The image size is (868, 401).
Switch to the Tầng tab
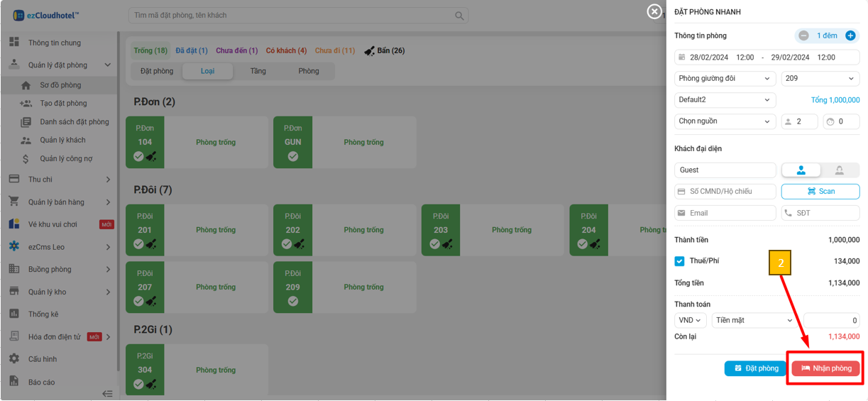coord(258,71)
